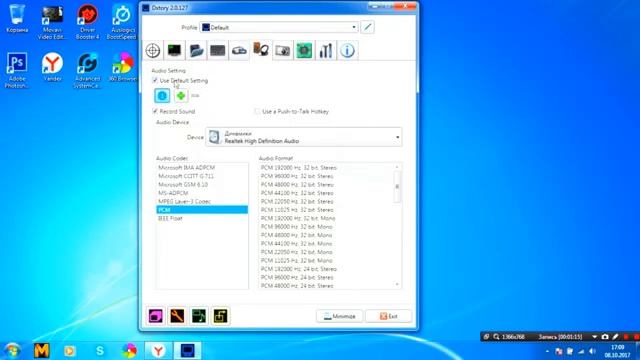Select the highlighted PCM codec
640x360 pixels.
click(x=202, y=210)
